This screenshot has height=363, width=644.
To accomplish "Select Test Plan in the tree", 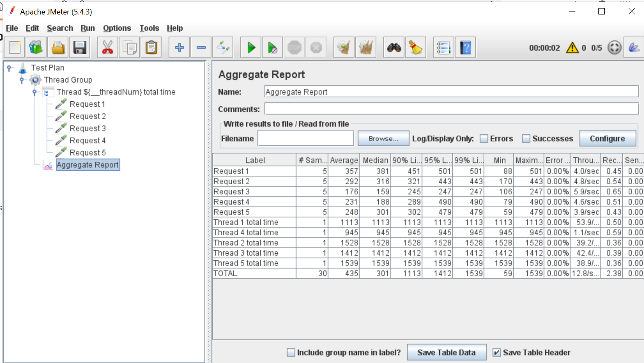I will coord(48,68).
